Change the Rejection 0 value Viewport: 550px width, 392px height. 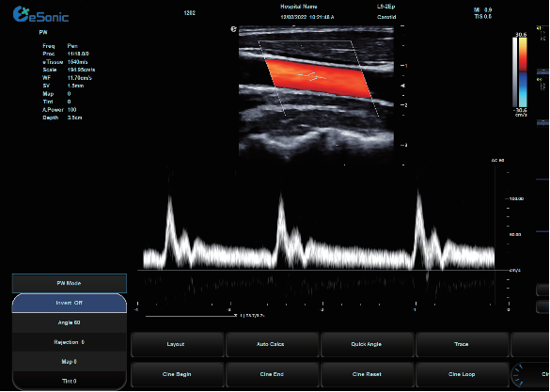69,342
